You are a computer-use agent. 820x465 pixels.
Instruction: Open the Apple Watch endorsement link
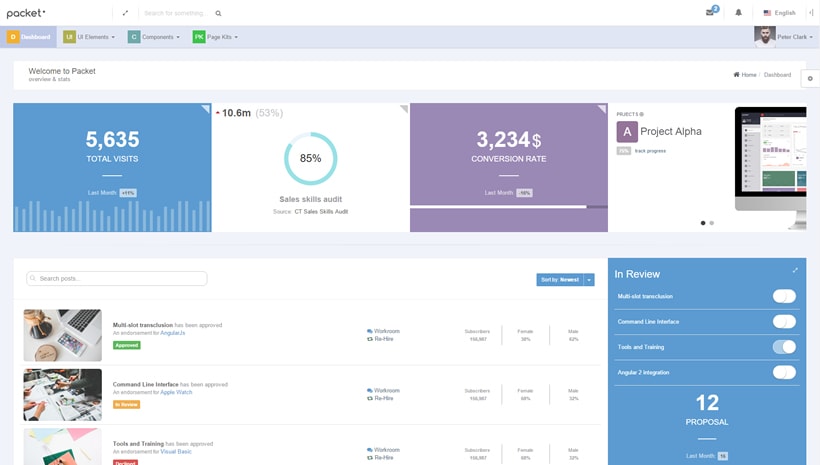coord(176,392)
